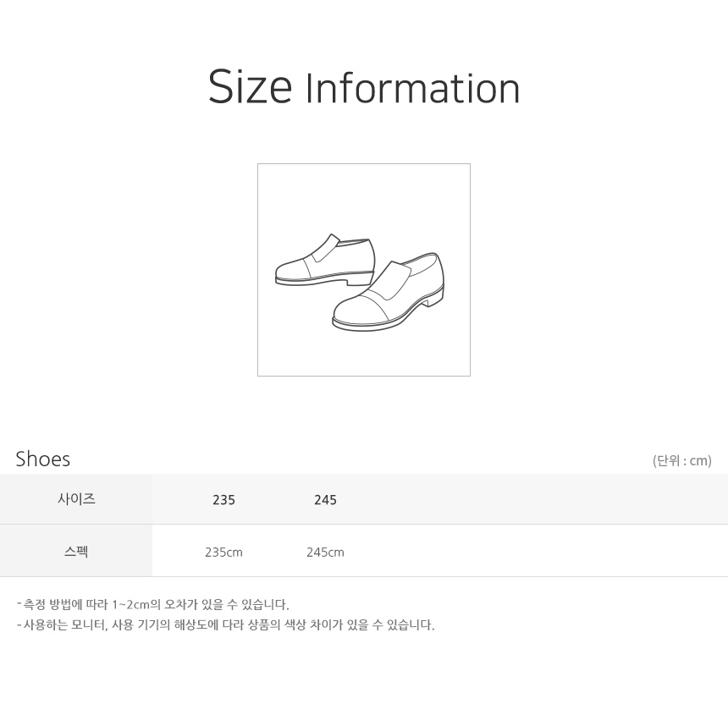Select size 235 in the table header
Image resolution: width=728 pixels, height=715 pixels.
pos(223,500)
